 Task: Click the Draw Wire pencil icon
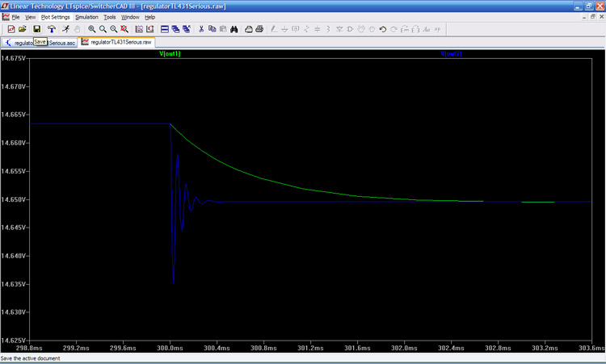pos(274,29)
